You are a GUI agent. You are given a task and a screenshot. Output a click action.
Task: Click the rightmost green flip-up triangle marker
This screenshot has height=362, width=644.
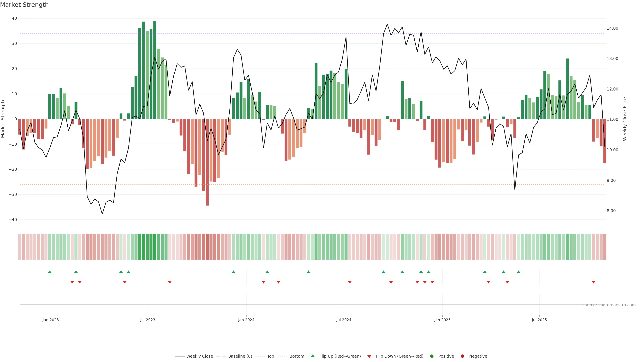[x=519, y=272]
